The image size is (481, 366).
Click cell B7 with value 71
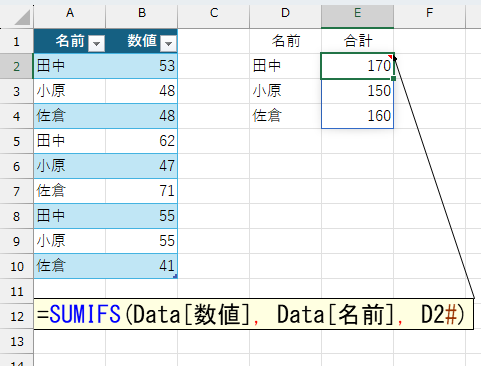point(142,191)
